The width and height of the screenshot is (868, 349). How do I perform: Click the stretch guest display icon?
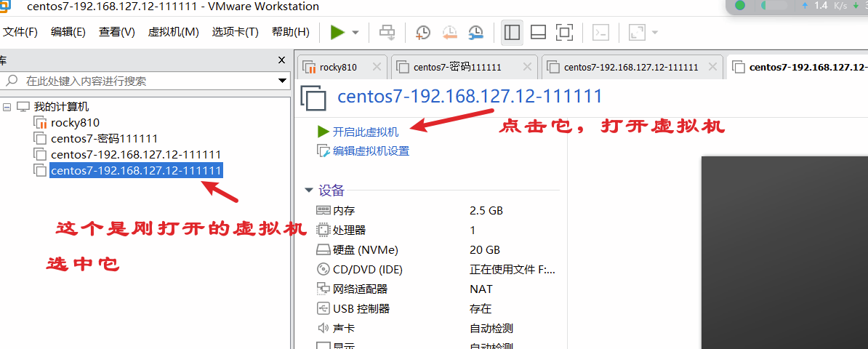pyautogui.click(x=637, y=33)
